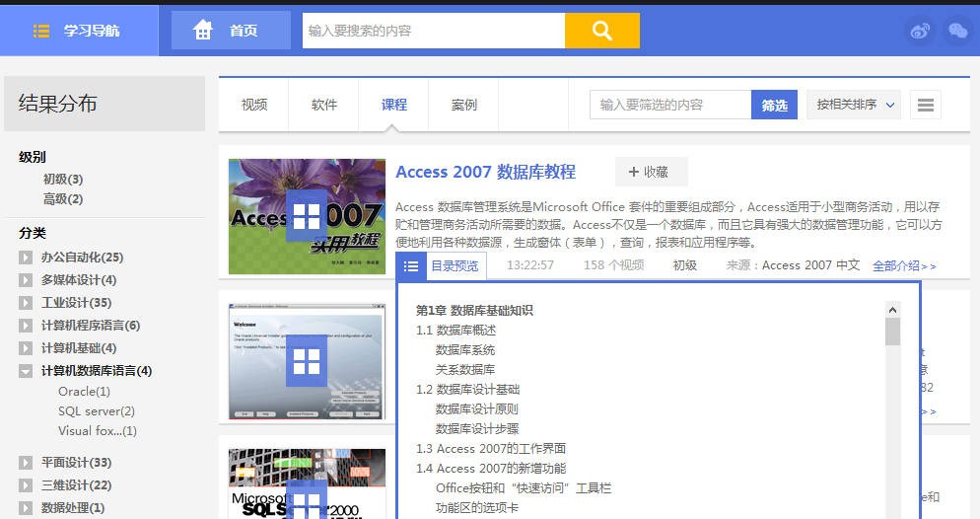Open catalog entry 1.4 Access 2007的新增功能
This screenshot has height=519, width=980.
click(x=491, y=469)
